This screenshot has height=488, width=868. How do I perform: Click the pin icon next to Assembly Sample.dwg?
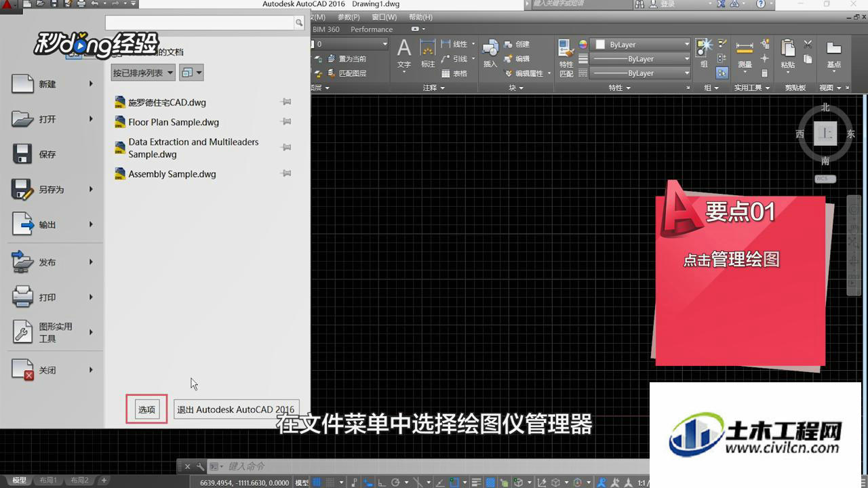[x=286, y=174]
